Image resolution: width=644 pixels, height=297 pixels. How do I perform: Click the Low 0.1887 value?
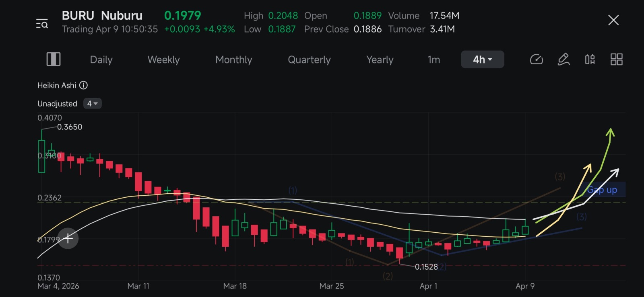[282, 29]
